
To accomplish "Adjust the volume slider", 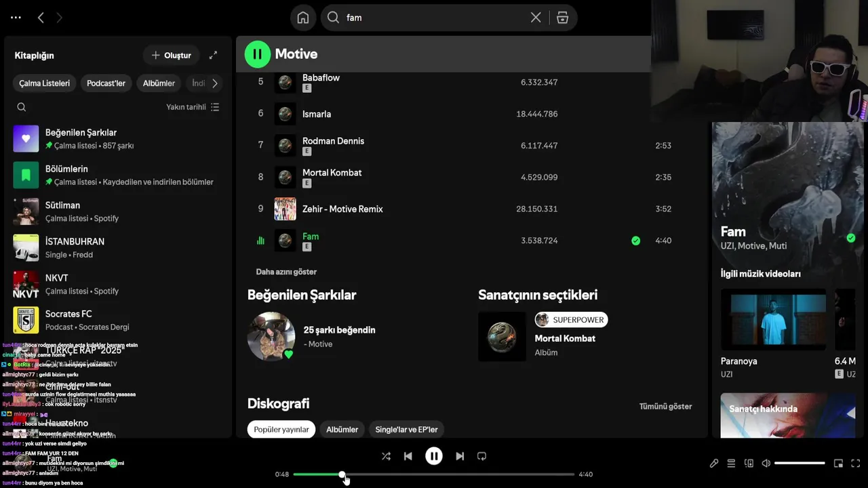I will click(x=800, y=464).
